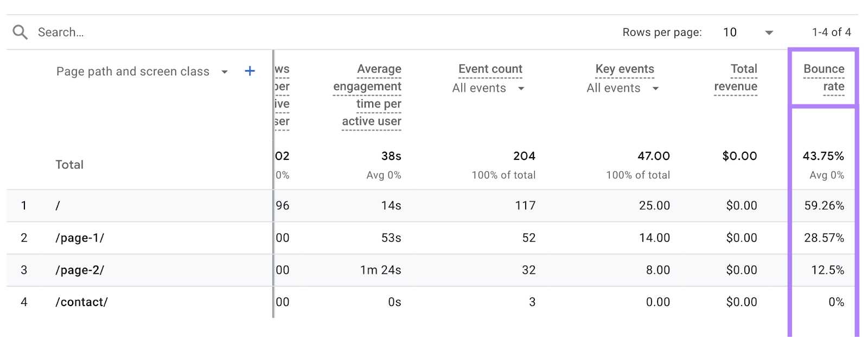Click the Total row label
The image size is (868, 337).
click(69, 164)
